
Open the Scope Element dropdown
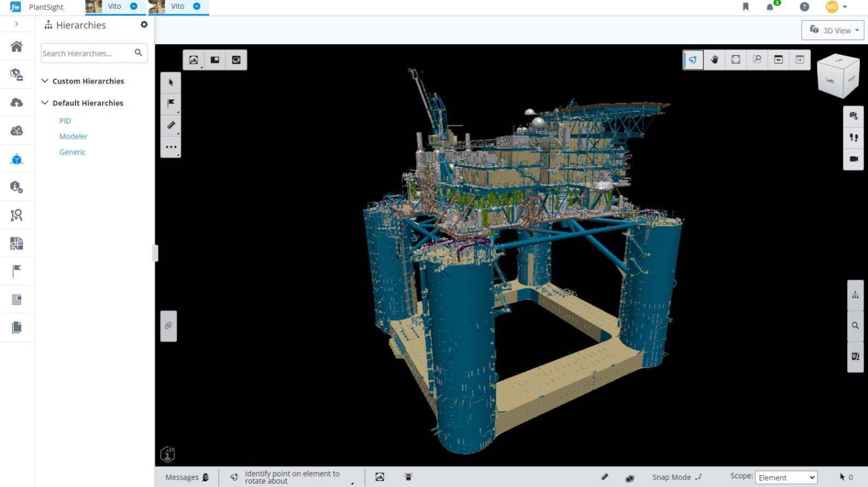(x=786, y=478)
